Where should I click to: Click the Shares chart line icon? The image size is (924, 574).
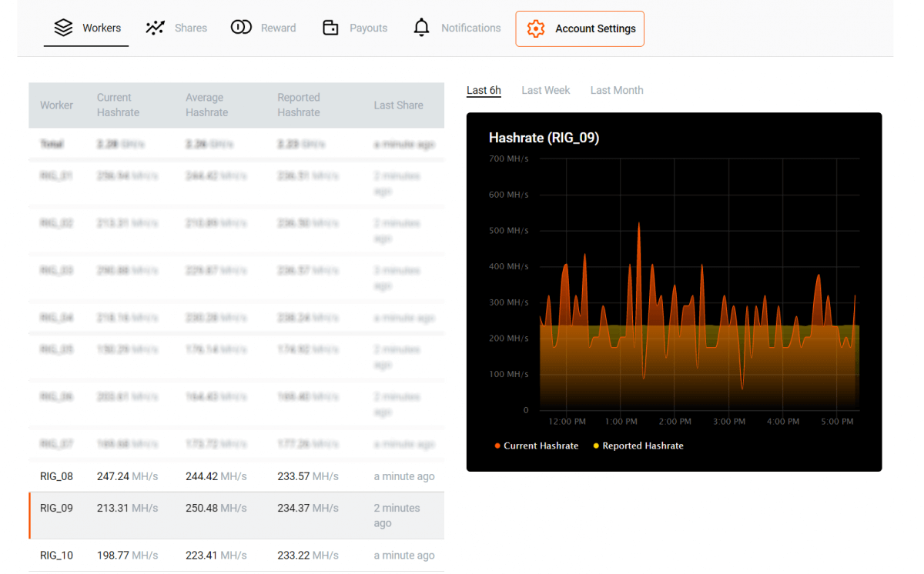(x=155, y=28)
